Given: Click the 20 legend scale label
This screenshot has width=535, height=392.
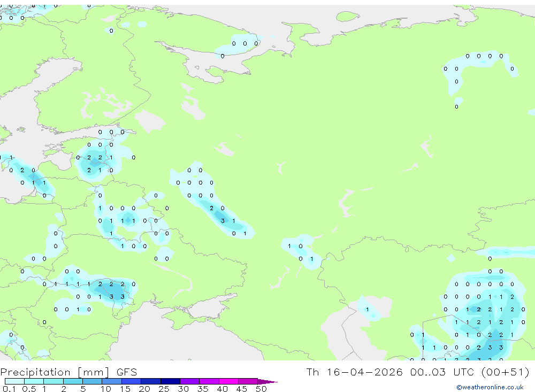Looking at the screenshot, I should pos(144,389).
